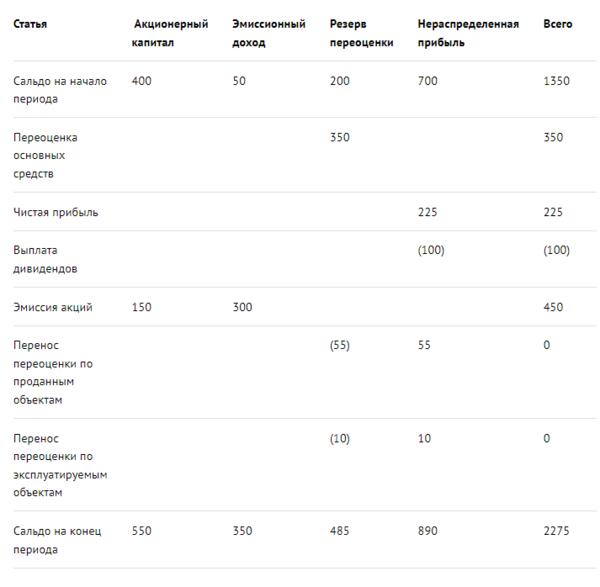Select the 'Выплата дивидендов' row label
This screenshot has height=587, width=600.
pos(45,259)
